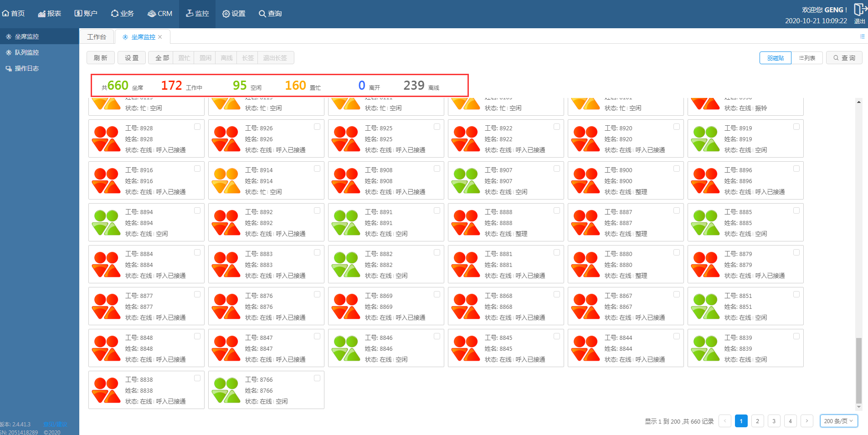
Task: Open the 报表 navigation menu
Action: (x=50, y=14)
